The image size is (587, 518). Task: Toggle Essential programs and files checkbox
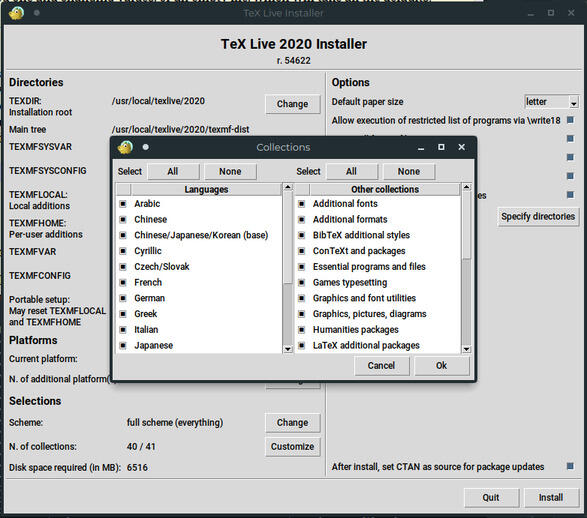[x=301, y=266]
